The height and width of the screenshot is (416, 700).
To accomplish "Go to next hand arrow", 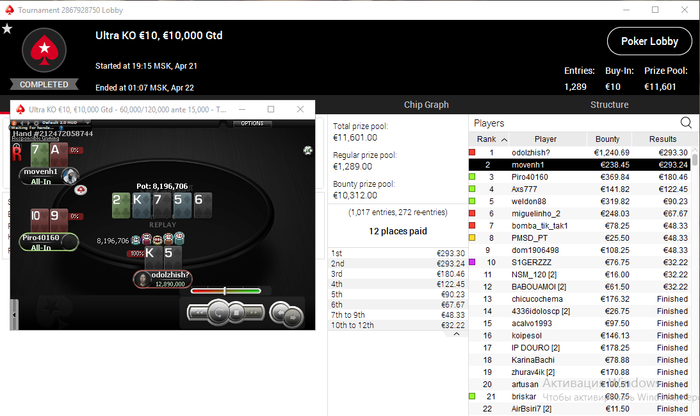I will pos(294,317).
